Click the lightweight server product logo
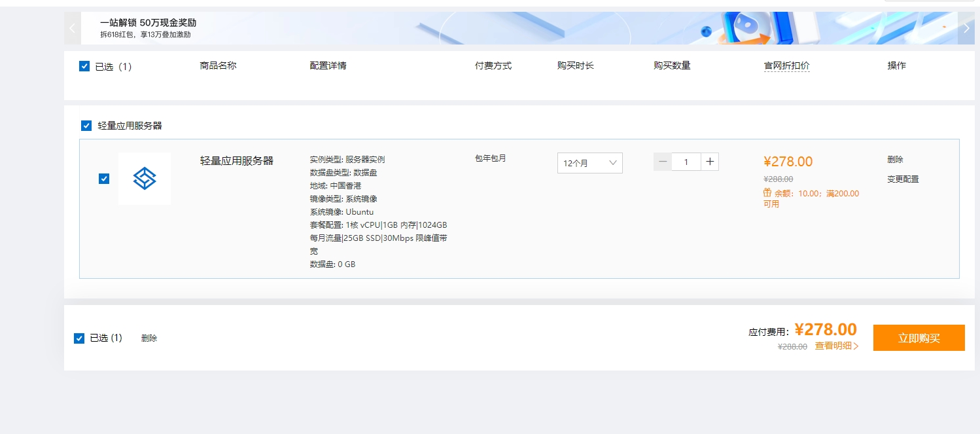 coord(145,179)
